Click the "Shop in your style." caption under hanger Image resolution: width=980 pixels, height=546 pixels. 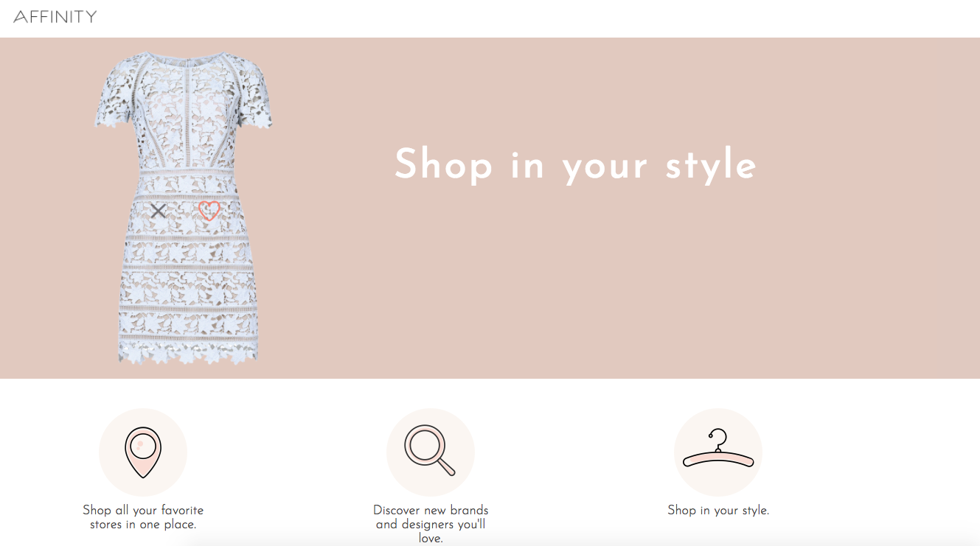coord(718,510)
